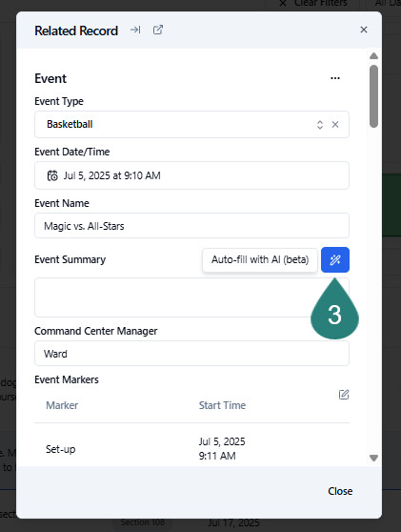This screenshot has height=532, width=401.
Task: Sort by the Start Time column header
Action: coord(222,405)
